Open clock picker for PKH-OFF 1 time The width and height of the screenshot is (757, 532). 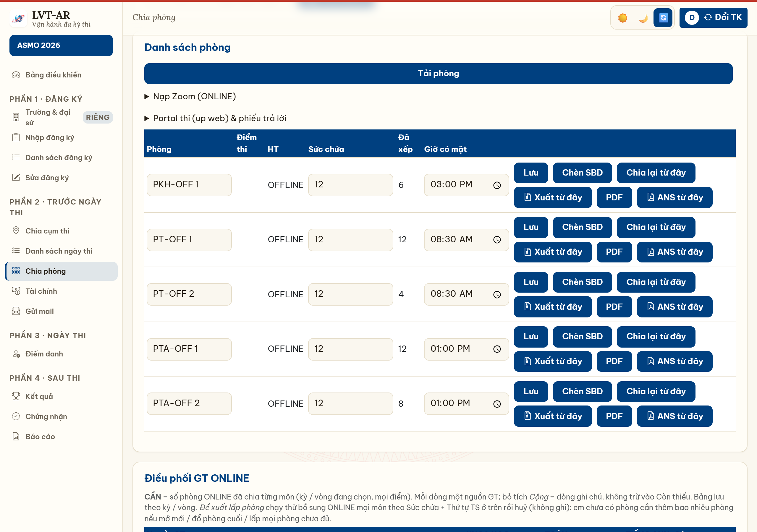[497, 185]
